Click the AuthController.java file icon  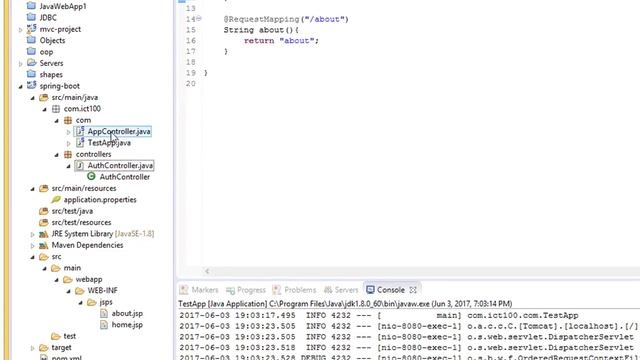80,165
